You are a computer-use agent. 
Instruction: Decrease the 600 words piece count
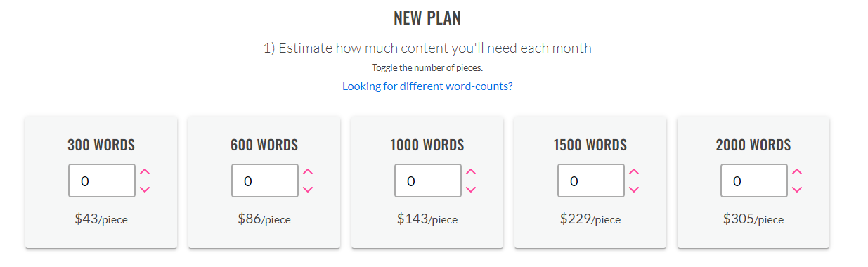coord(308,189)
